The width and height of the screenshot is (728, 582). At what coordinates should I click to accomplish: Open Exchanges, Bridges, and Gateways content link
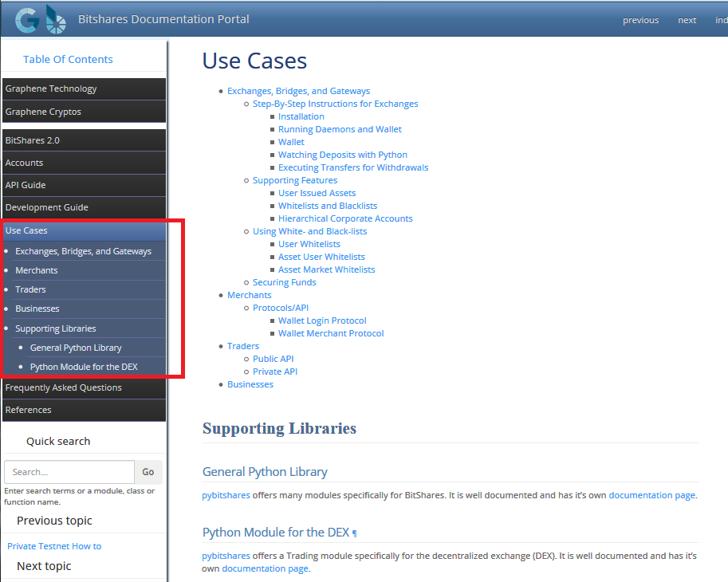298,91
